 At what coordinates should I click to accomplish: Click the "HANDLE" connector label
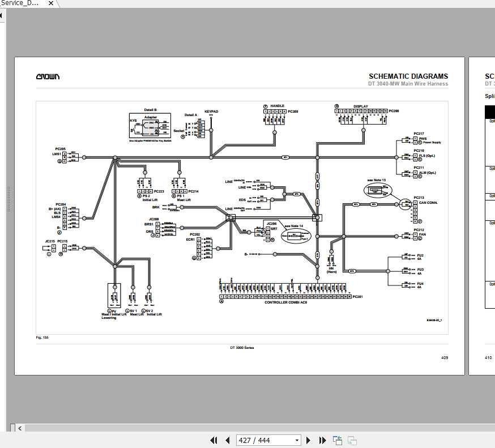277,106
